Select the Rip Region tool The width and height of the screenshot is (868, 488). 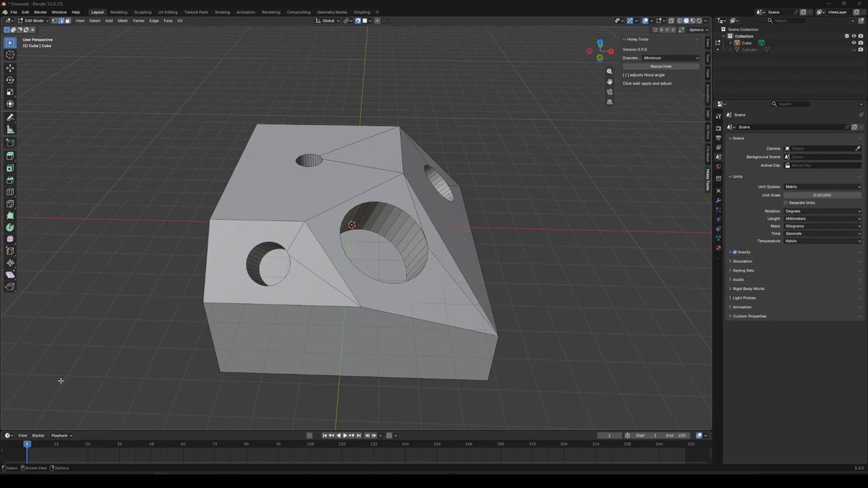(10, 287)
